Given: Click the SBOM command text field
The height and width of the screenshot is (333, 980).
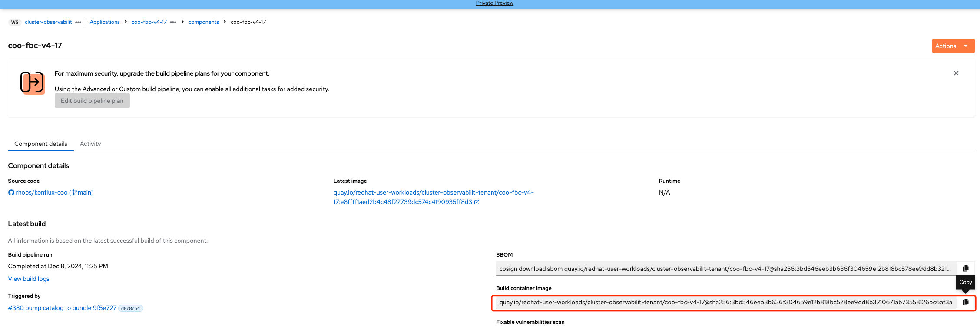Looking at the screenshot, I should point(726,269).
